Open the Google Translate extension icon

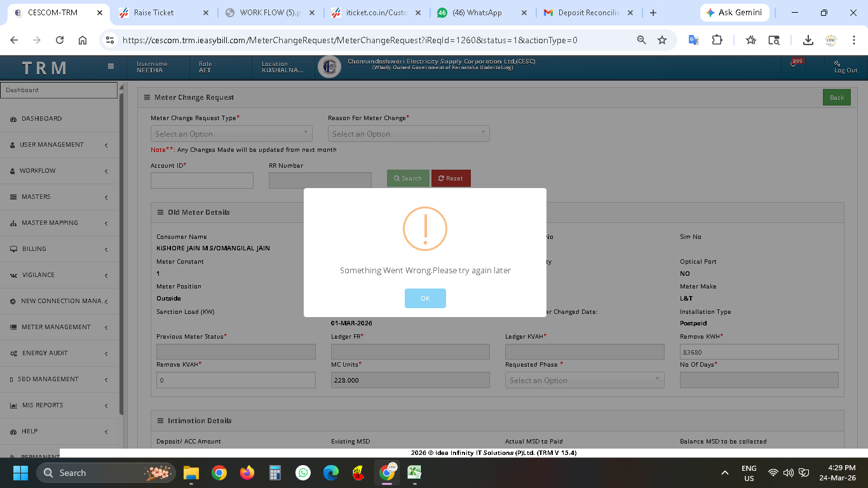(x=693, y=40)
